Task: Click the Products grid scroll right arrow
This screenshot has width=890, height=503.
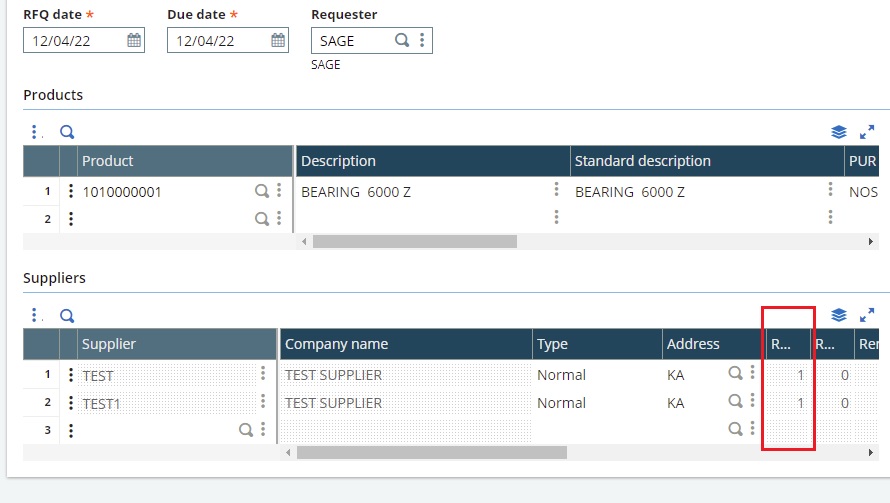Action: click(871, 241)
